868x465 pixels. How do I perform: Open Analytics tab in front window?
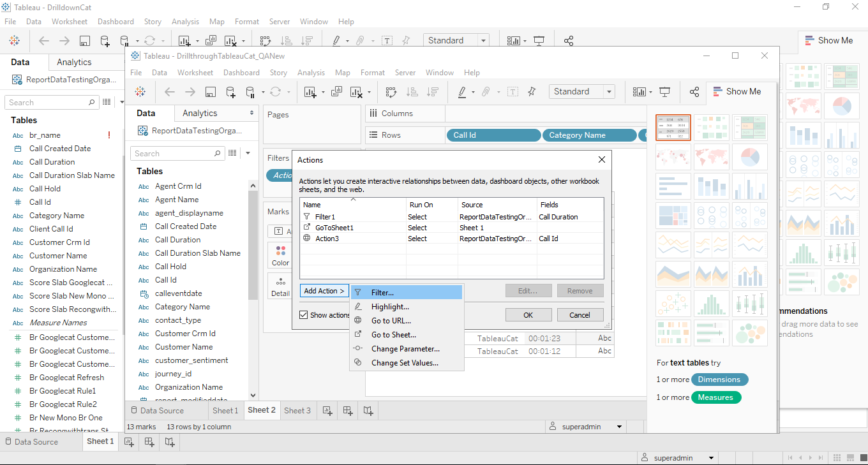click(200, 113)
